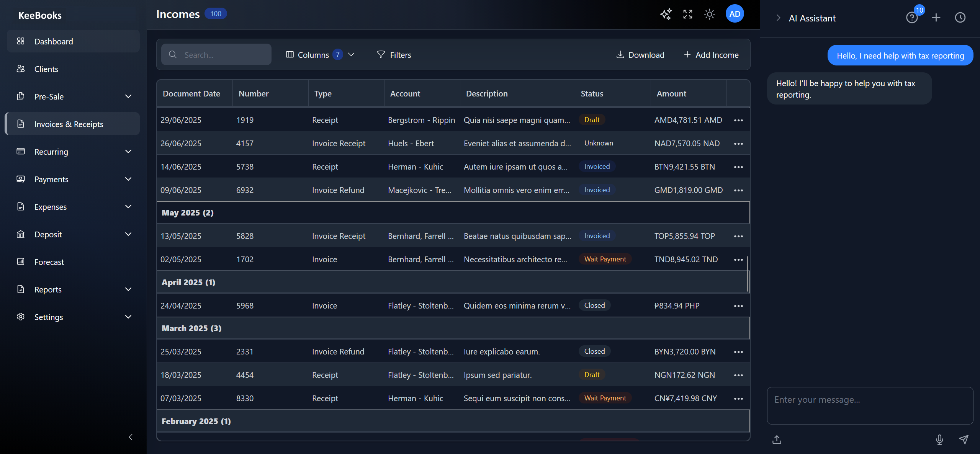Collapse the Reports section chevron
Image resolution: width=980 pixels, height=454 pixels.
click(x=128, y=289)
